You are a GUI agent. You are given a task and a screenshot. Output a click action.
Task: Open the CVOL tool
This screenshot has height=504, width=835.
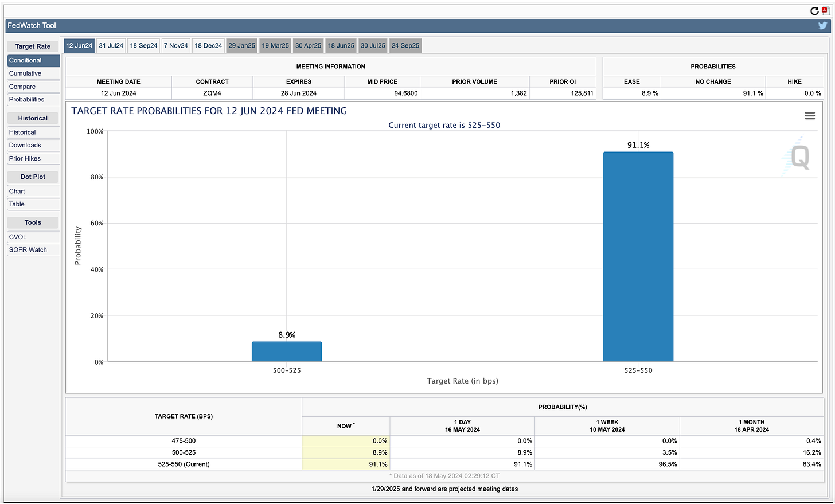tap(33, 237)
